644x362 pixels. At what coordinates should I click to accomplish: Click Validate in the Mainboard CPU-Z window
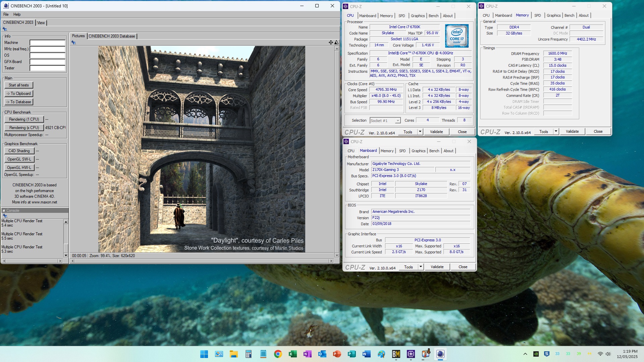click(x=437, y=267)
